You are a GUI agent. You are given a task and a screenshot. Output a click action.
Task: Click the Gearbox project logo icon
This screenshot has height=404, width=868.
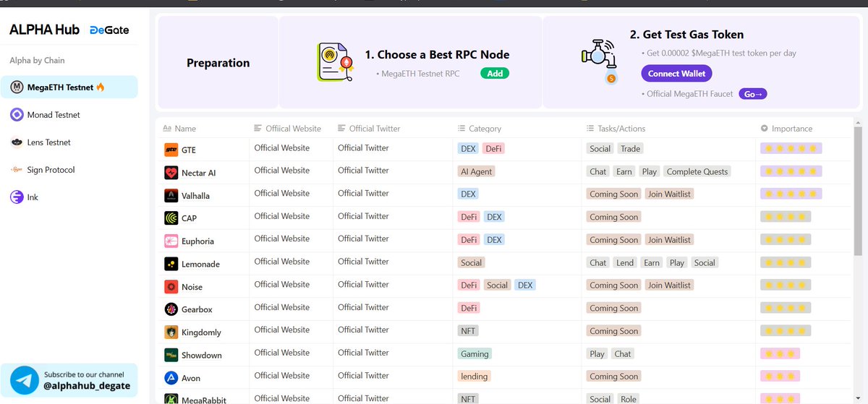click(x=171, y=309)
